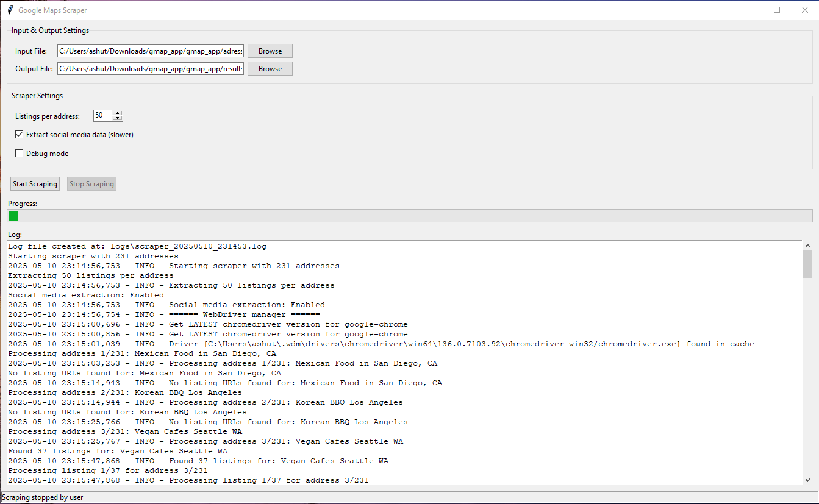The width and height of the screenshot is (819, 504).
Task: Click the 23:15:47,868 Found 37 listings log line
Action: (198, 461)
